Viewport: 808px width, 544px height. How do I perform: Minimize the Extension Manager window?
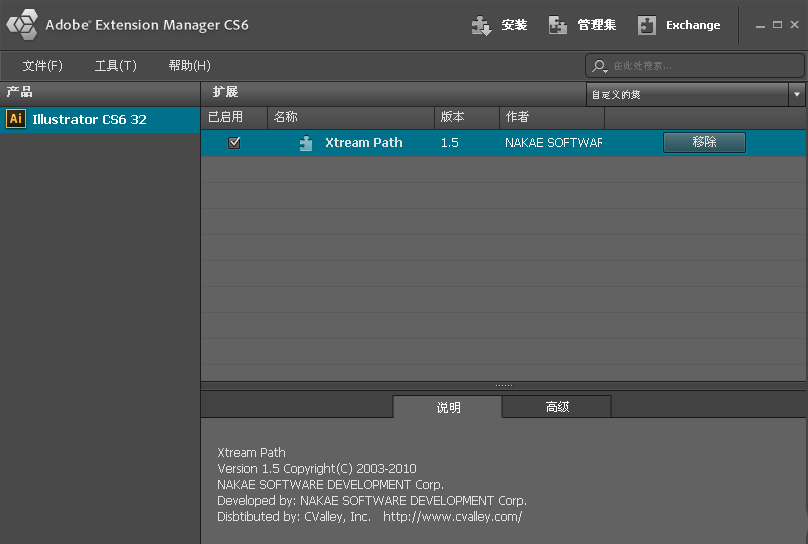pyautogui.click(x=760, y=25)
